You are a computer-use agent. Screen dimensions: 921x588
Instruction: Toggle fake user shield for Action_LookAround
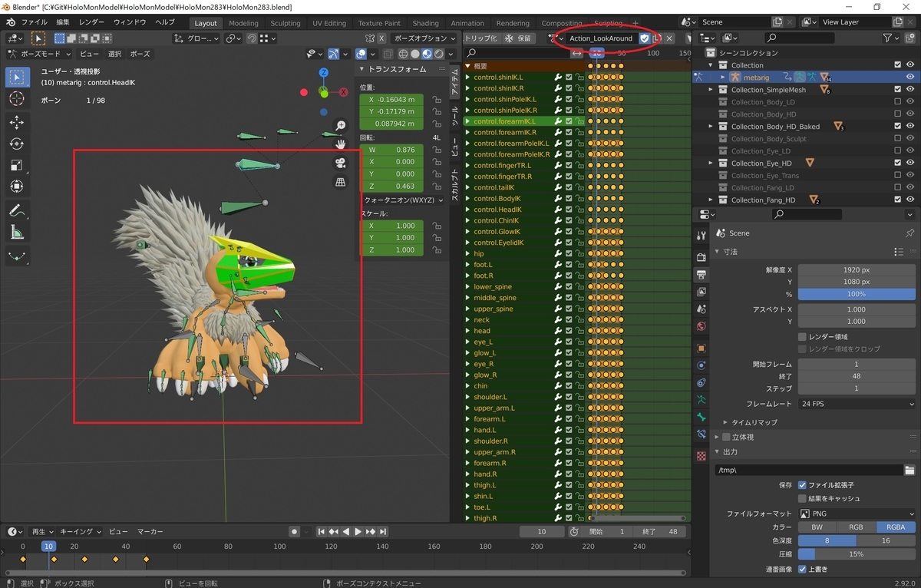(645, 38)
